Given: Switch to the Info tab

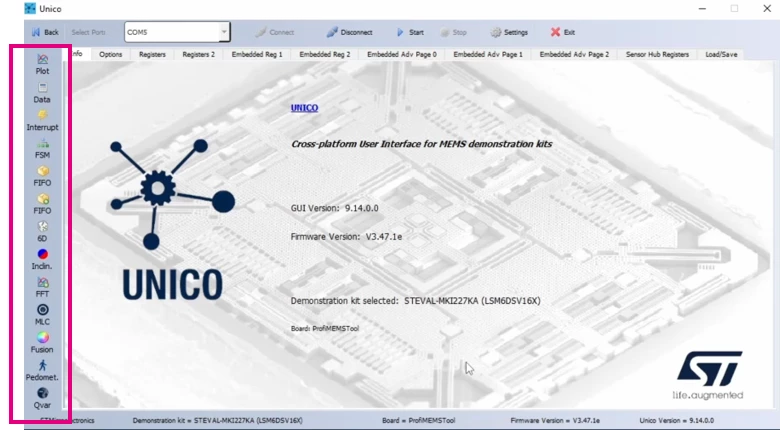Looking at the screenshot, I should [78, 54].
